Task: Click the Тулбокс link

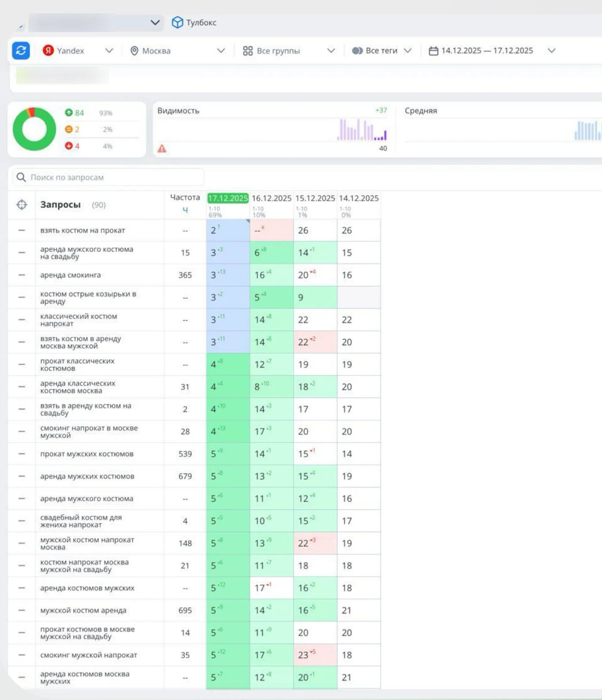Action: 201,22
